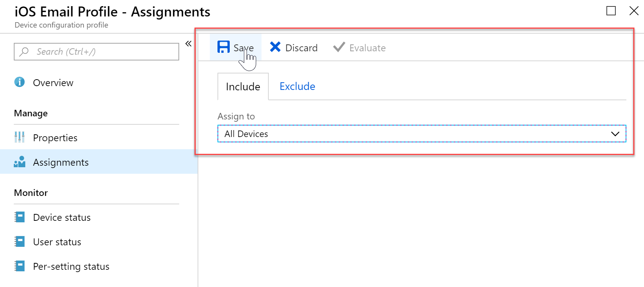Click the Assignments people icon
Screen dimensions: 644x287
pos(20,161)
